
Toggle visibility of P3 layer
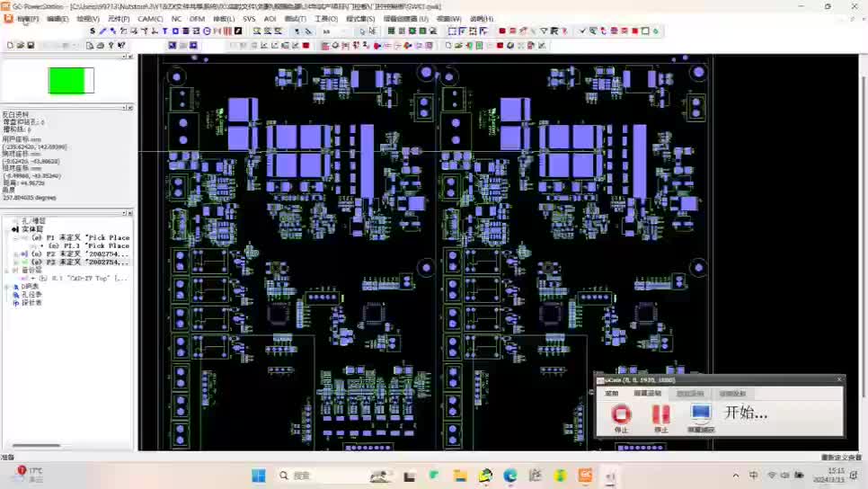(x=25, y=262)
